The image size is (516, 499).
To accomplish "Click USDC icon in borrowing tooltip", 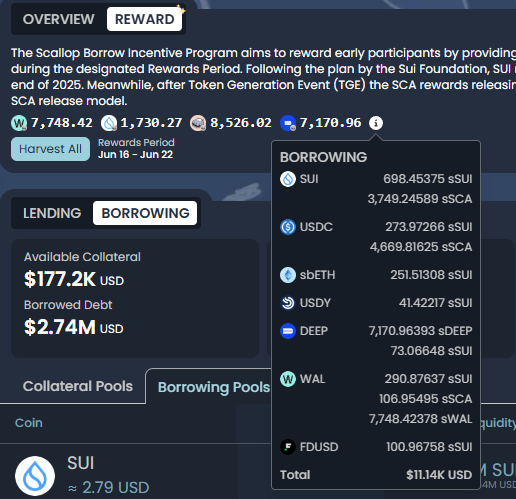I will tap(288, 227).
